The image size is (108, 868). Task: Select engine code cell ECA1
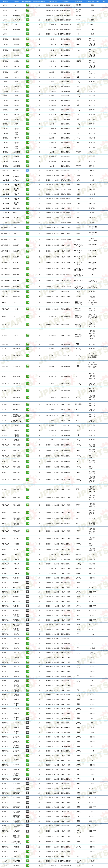coord(92,171)
